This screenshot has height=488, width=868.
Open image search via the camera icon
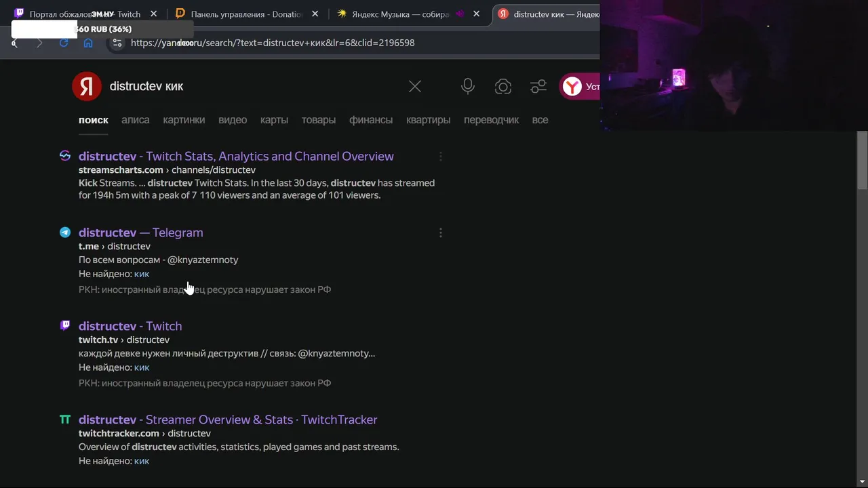[x=502, y=86]
